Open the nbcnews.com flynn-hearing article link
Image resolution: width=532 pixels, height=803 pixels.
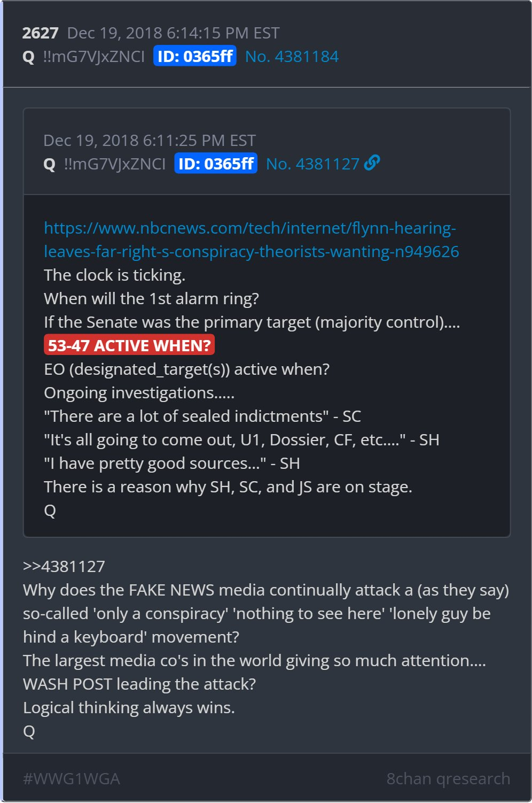coord(251,240)
